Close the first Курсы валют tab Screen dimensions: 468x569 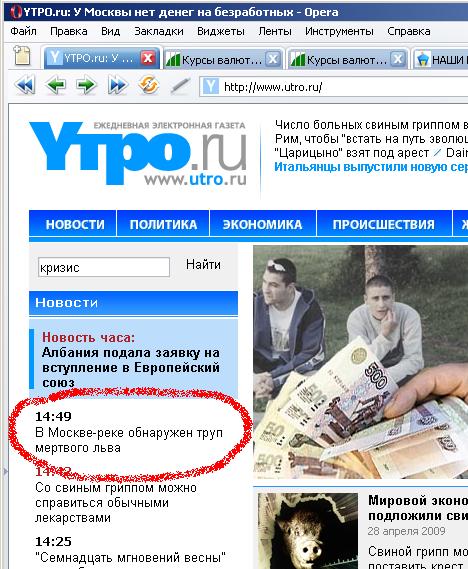tap(273, 59)
